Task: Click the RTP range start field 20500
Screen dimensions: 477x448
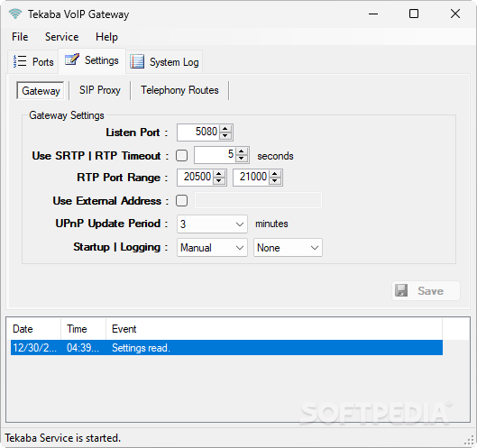Action: [x=196, y=178]
